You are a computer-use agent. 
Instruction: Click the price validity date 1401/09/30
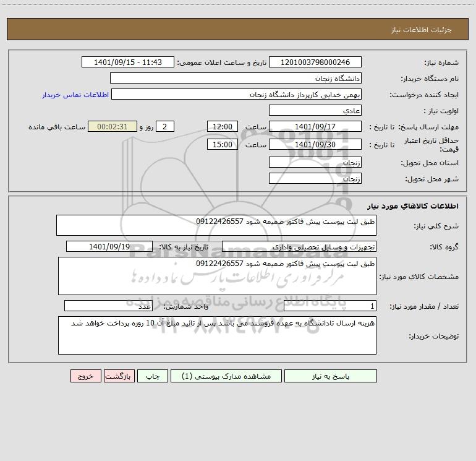click(x=315, y=144)
